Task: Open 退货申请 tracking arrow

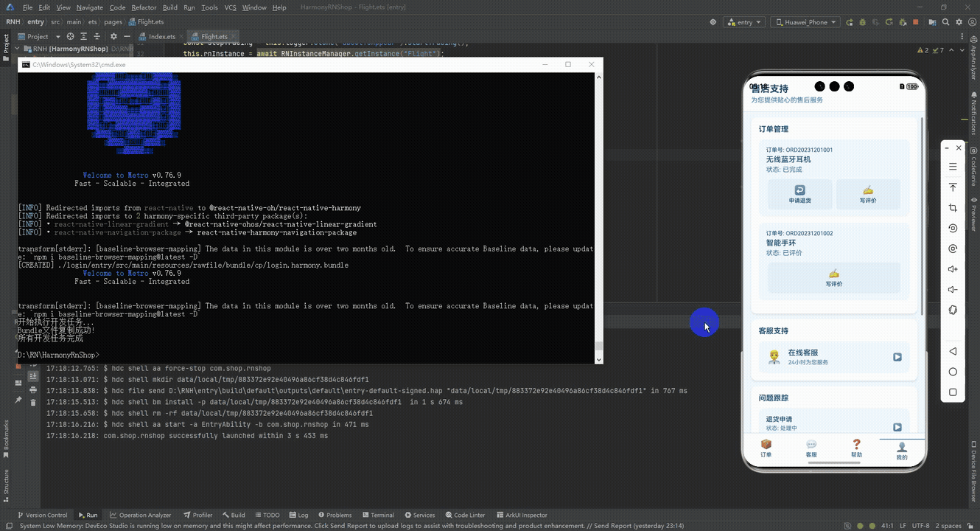Action: pyautogui.click(x=897, y=426)
